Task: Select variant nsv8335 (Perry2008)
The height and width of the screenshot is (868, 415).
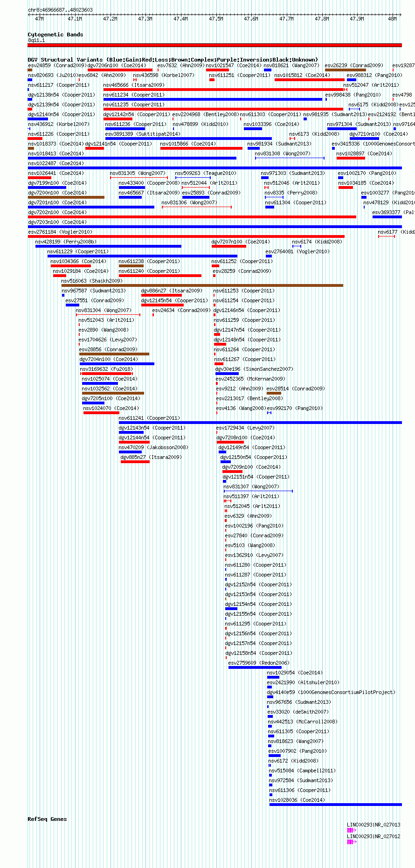Action: (x=291, y=193)
